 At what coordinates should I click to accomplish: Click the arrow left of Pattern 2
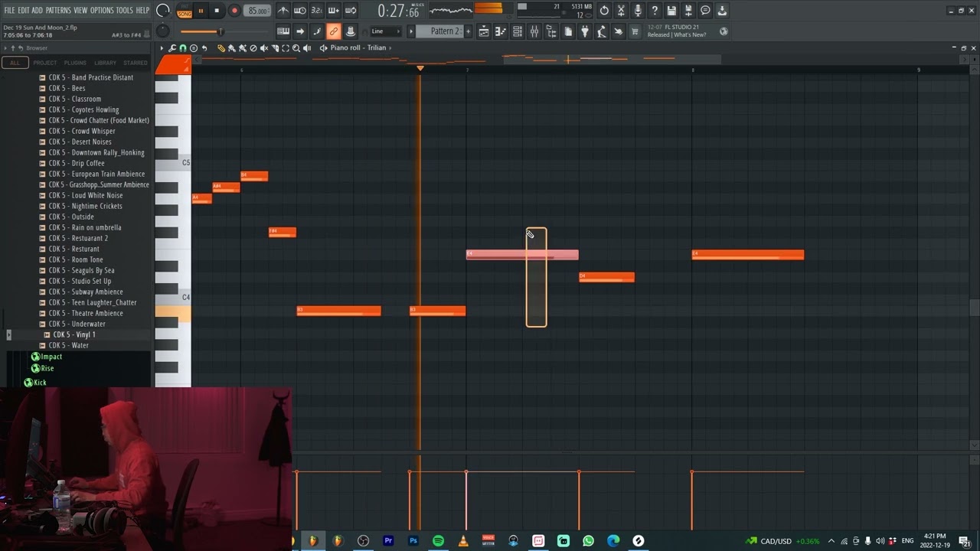tap(411, 31)
